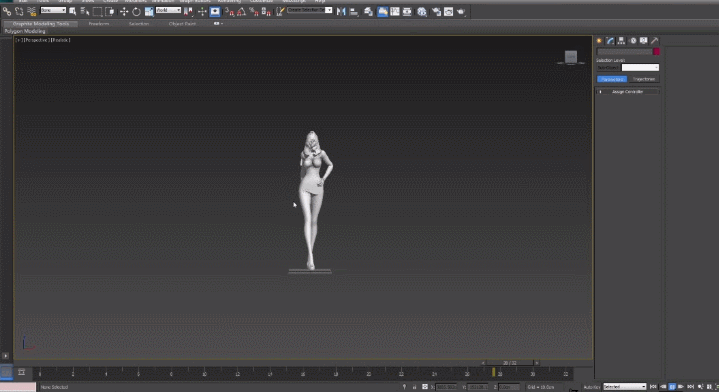719x392 pixels.
Task: Open the Curve Editor icon
Action: pos(395,11)
